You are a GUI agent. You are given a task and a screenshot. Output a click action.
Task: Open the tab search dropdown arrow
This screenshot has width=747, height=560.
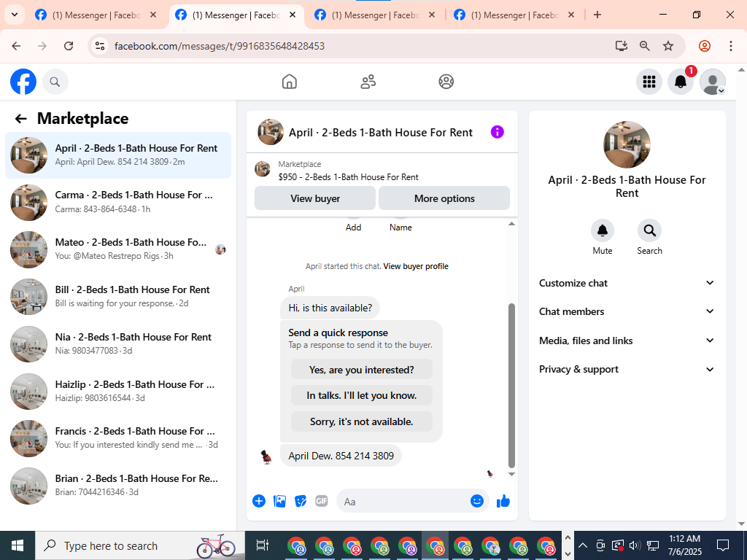tap(15, 15)
